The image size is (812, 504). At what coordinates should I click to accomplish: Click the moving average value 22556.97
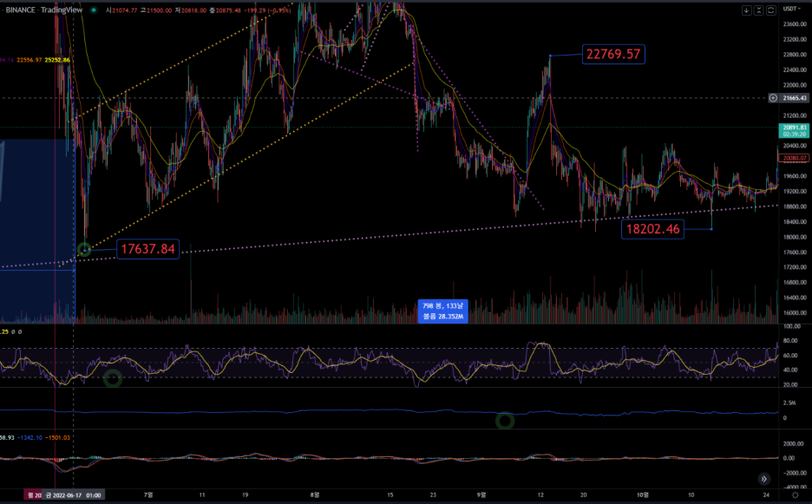(x=29, y=60)
